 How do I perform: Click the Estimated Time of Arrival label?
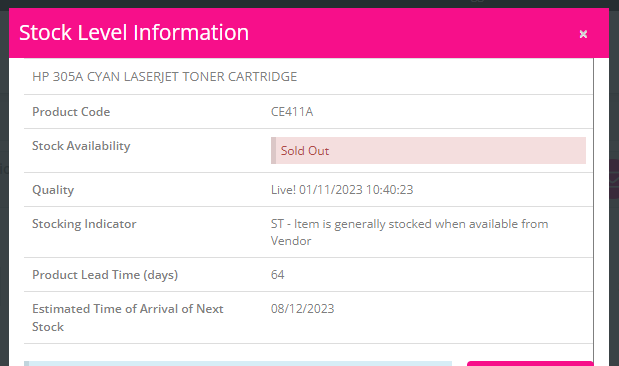[128, 317]
